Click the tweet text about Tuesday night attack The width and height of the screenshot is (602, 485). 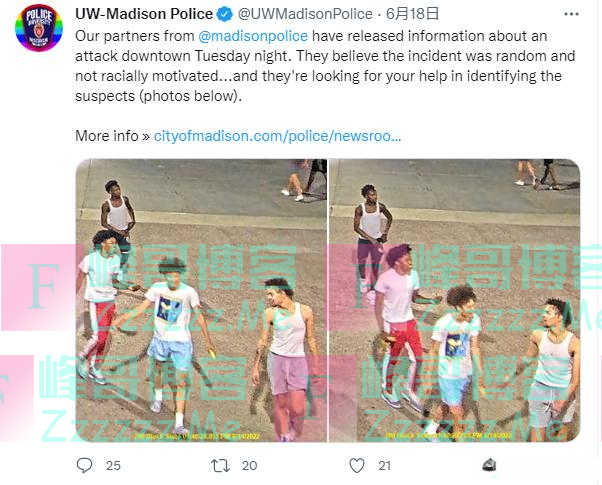tap(325, 66)
